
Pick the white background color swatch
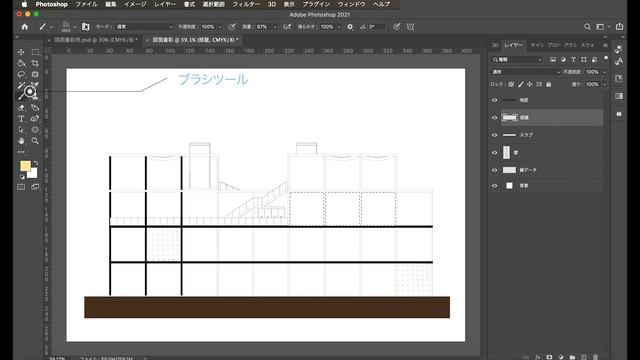(33, 173)
